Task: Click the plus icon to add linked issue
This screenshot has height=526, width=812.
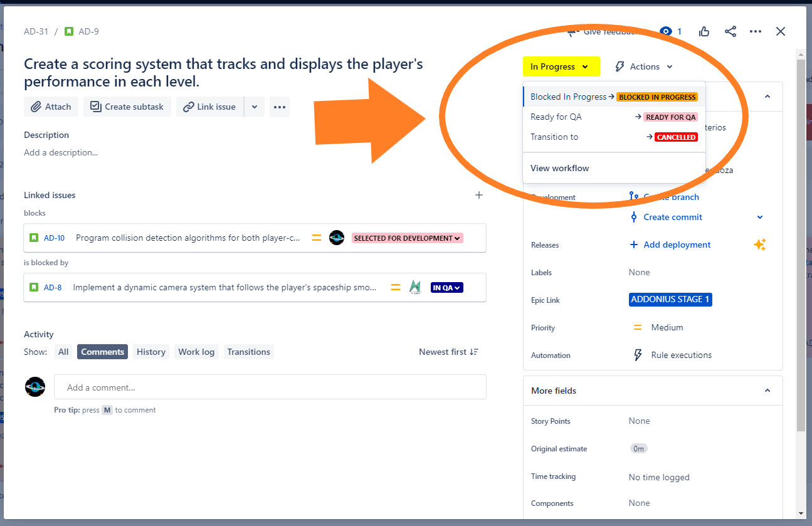Action: [x=479, y=195]
